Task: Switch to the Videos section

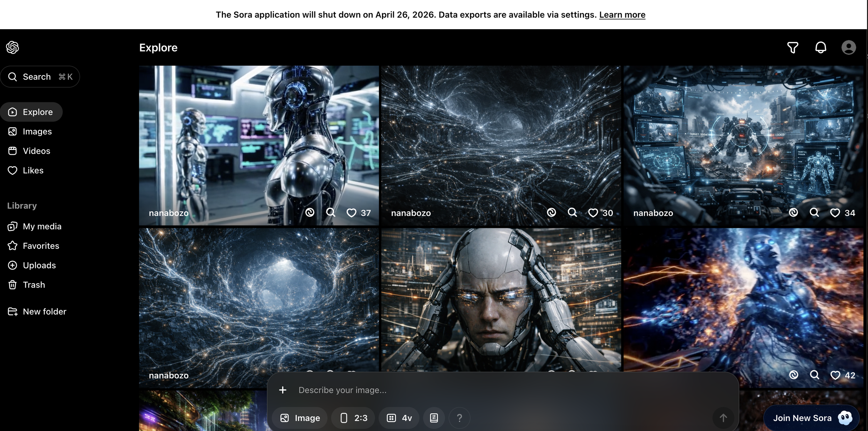Action: 36,151
